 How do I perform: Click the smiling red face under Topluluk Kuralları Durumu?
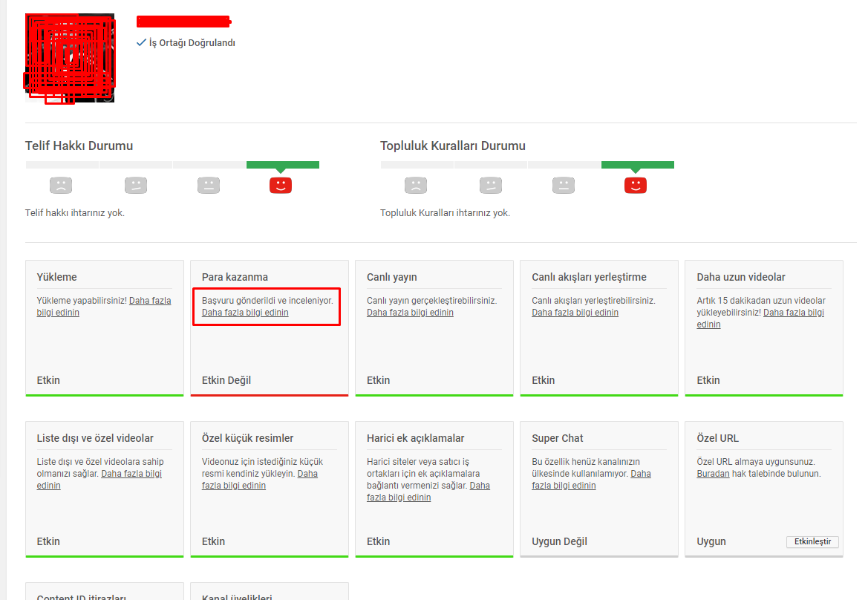pos(636,186)
